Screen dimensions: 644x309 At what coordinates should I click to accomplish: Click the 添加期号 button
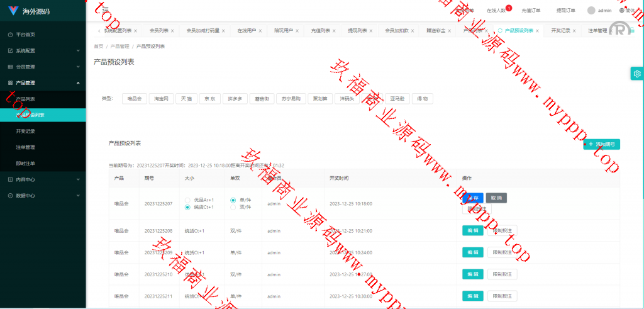point(602,144)
